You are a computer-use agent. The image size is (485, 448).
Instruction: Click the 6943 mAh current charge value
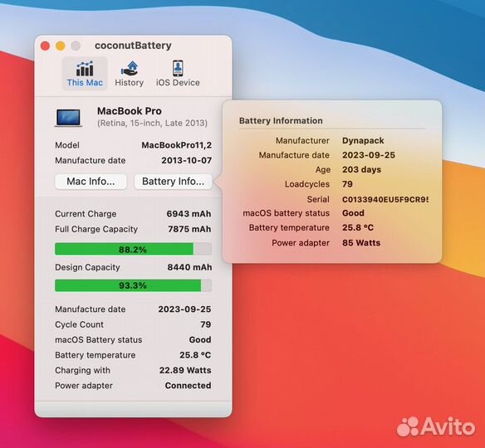(189, 214)
